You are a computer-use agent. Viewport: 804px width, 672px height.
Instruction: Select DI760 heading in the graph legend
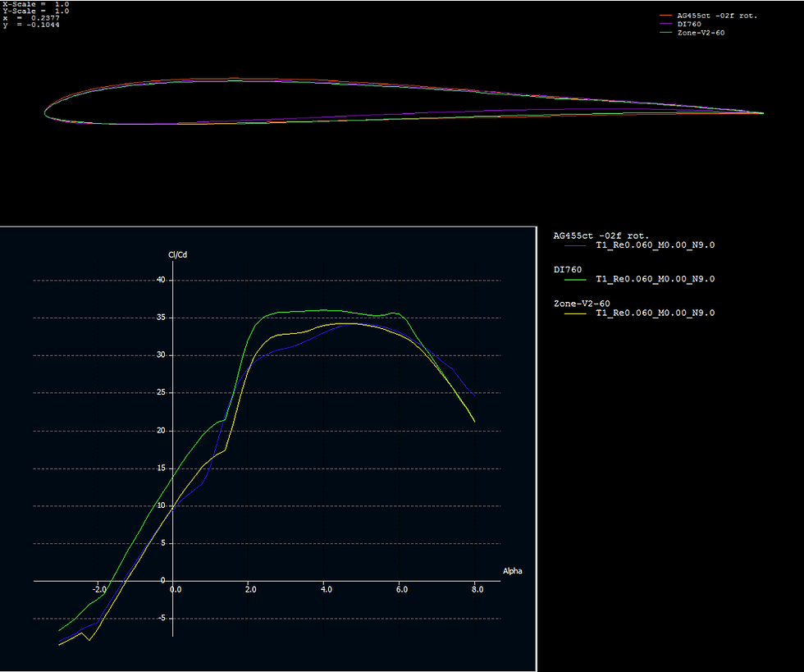pyautogui.click(x=568, y=270)
